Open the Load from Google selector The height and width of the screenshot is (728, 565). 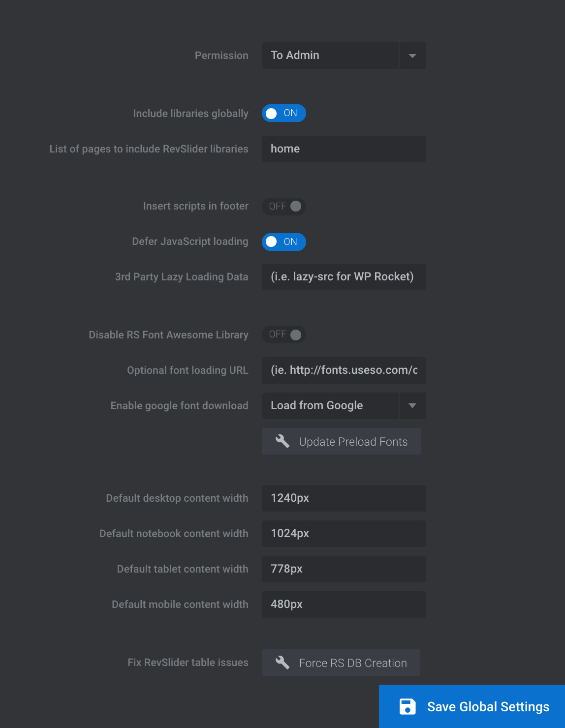click(x=330, y=406)
